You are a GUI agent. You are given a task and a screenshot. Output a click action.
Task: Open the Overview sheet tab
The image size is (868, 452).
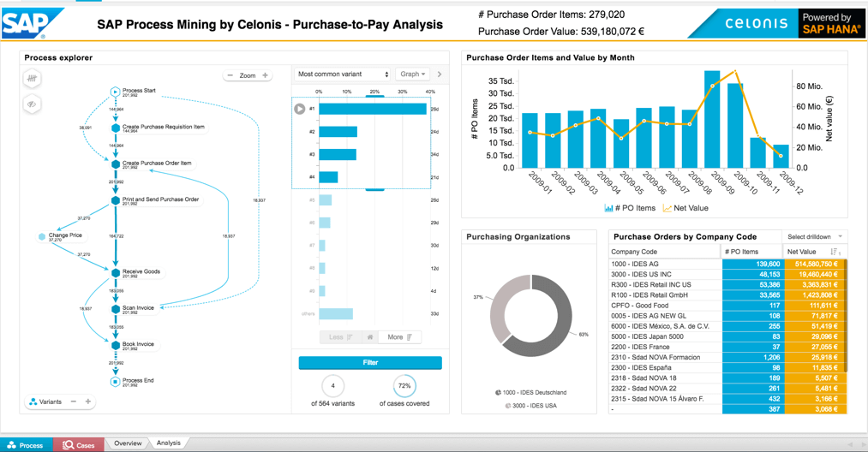(128, 443)
